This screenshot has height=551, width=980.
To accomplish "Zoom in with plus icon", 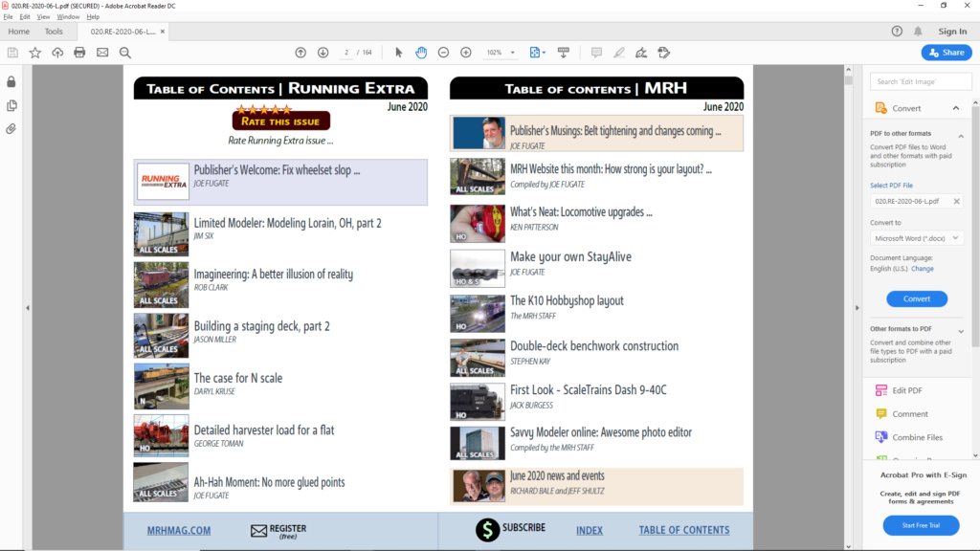I will pos(466,53).
